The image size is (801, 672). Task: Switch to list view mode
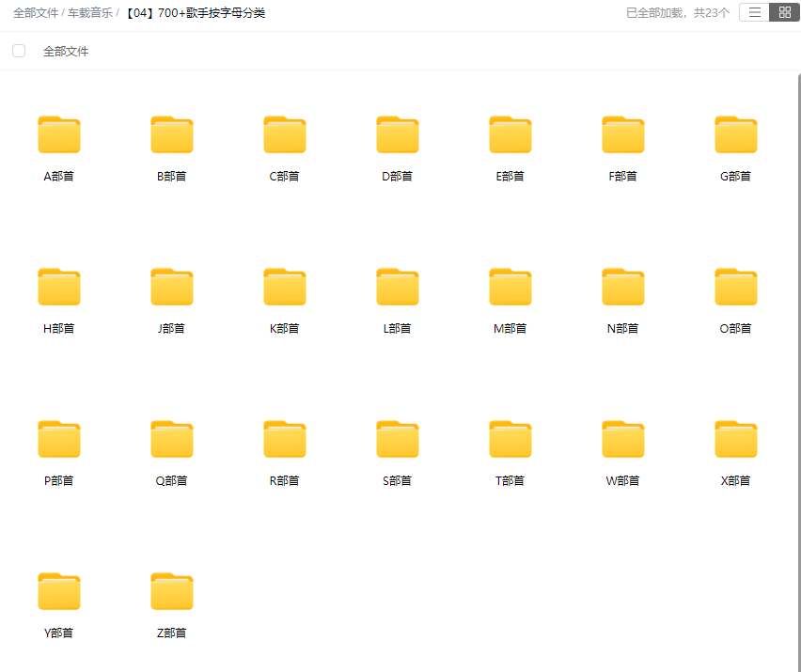click(755, 12)
